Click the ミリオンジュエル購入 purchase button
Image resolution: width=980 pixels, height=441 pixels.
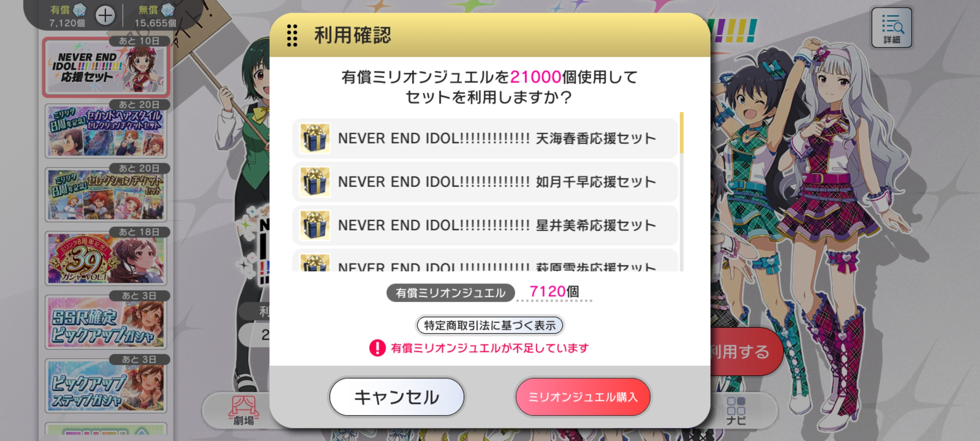pos(583,397)
